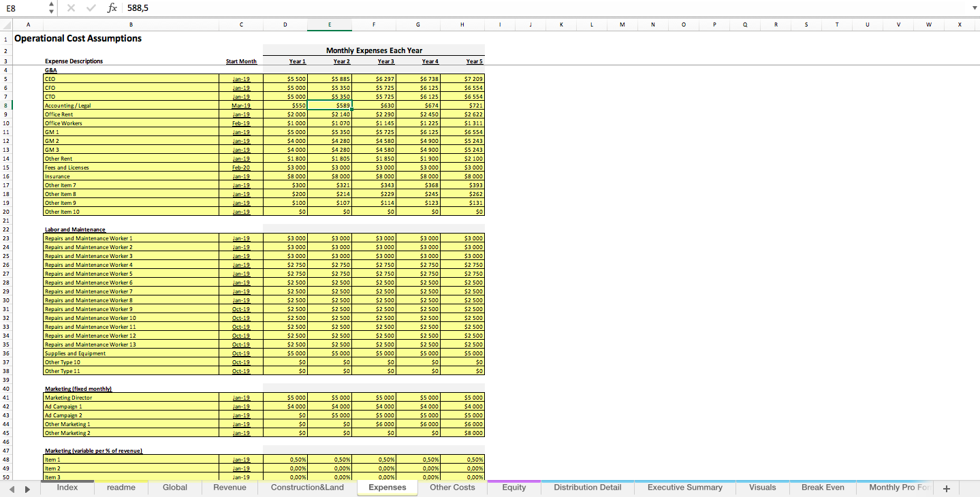This screenshot has width=980, height=497.
Task: Click the Cancel (X) icon beside the formula bar
Action: (x=72, y=9)
